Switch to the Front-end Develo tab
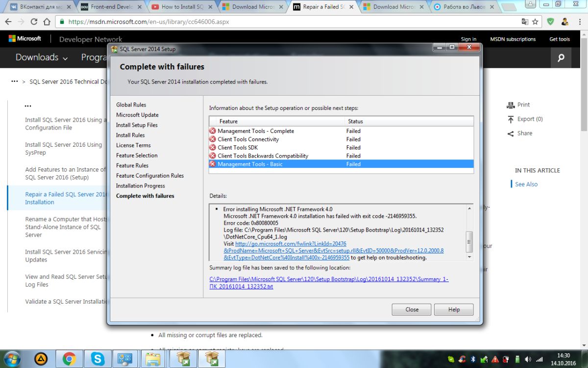588x368 pixels. pyautogui.click(x=112, y=7)
